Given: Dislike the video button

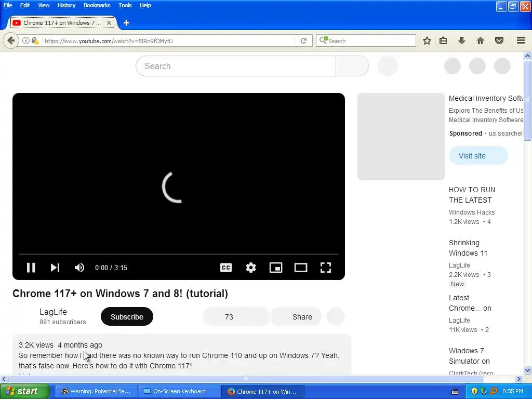Looking at the screenshot, I should 256,316.
